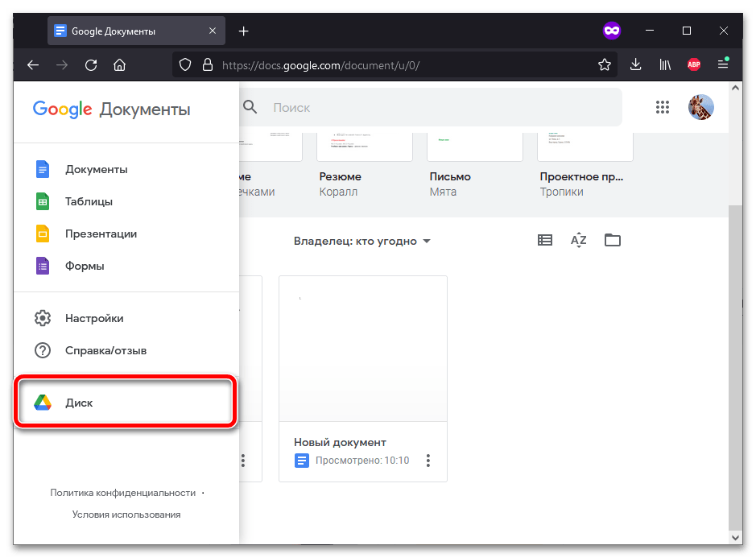Open Условия использования link
This screenshot has height=558, width=756.
click(x=126, y=514)
